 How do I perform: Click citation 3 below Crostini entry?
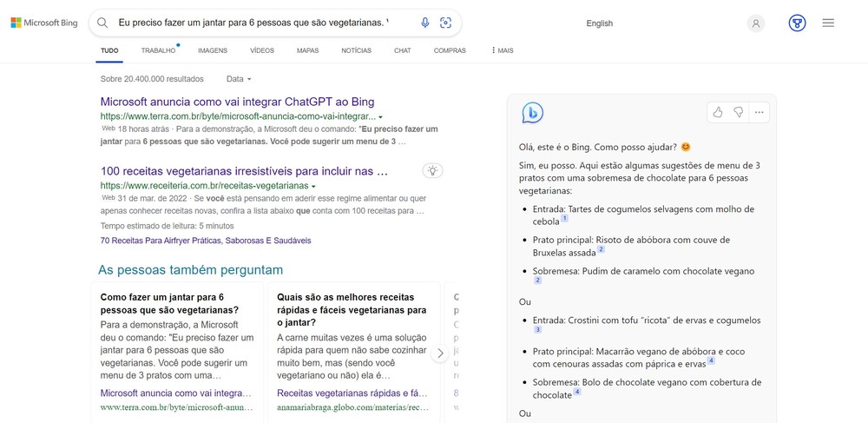[x=537, y=329]
